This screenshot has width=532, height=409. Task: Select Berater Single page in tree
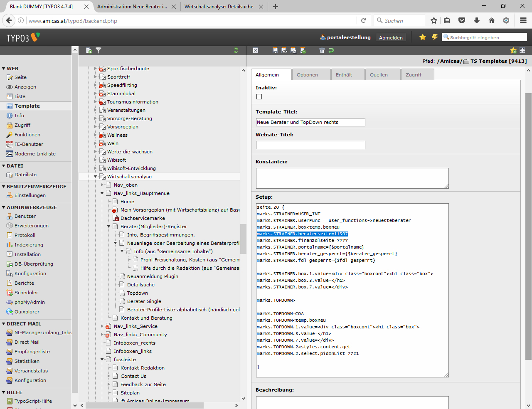click(x=144, y=301)
